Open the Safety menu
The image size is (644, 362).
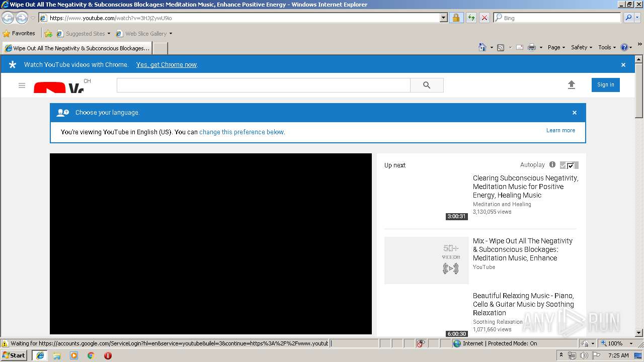pyautogui.click(x=582, y=47)
